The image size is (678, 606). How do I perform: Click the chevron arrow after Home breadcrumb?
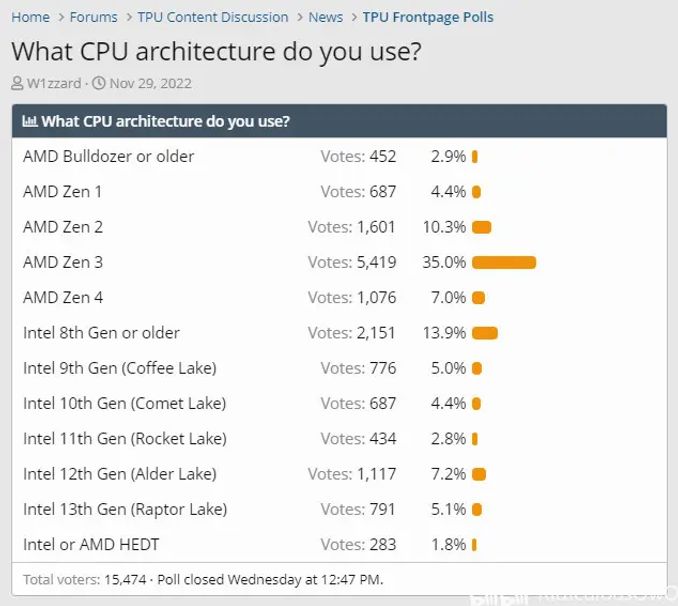[61, 17]
